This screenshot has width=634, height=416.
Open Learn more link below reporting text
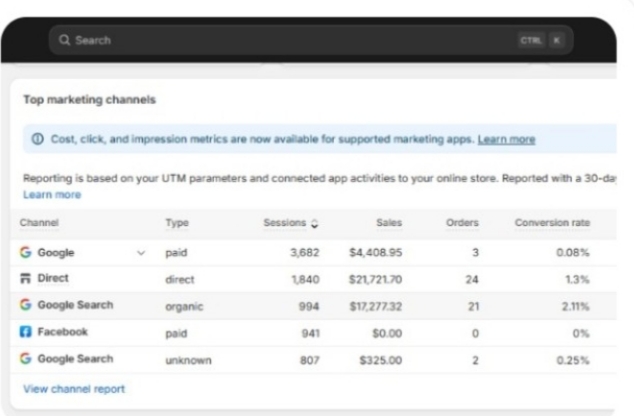coord(52,194)
